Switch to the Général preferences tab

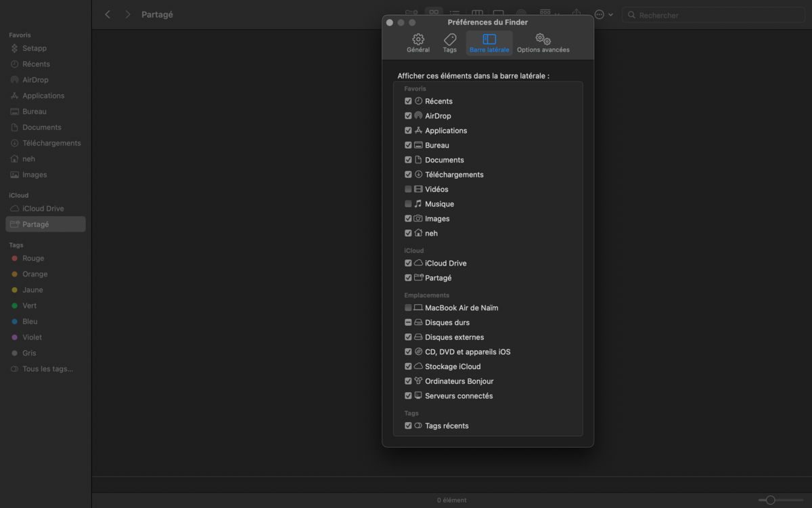[x=418, y=43]
